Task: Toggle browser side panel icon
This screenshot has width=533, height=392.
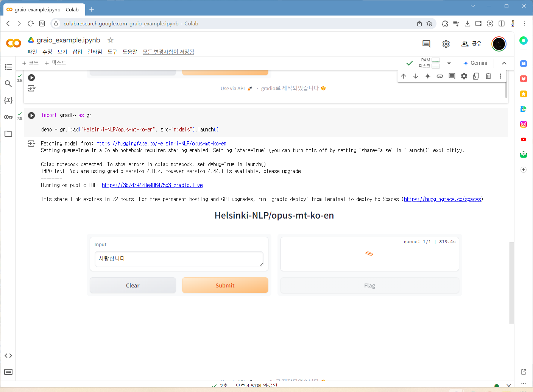Action: tap(502, 23)
